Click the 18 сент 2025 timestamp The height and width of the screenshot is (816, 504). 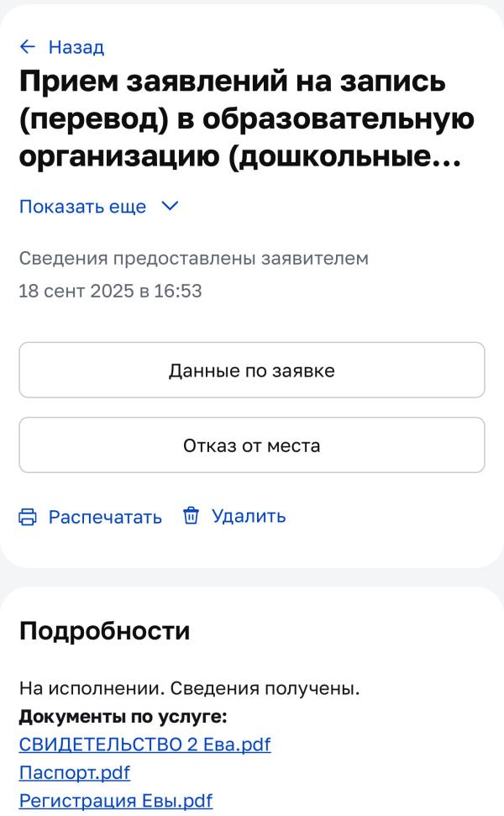[110, 292]
